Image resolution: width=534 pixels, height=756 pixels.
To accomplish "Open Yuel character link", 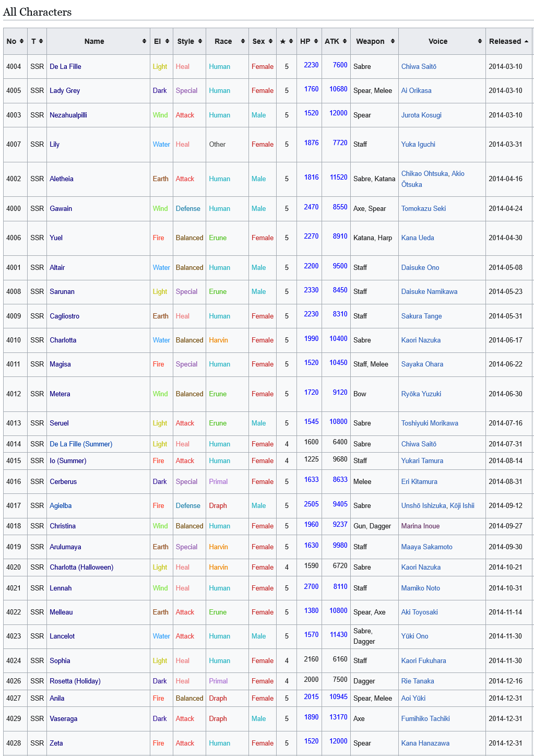I will (x=56, y=238).
